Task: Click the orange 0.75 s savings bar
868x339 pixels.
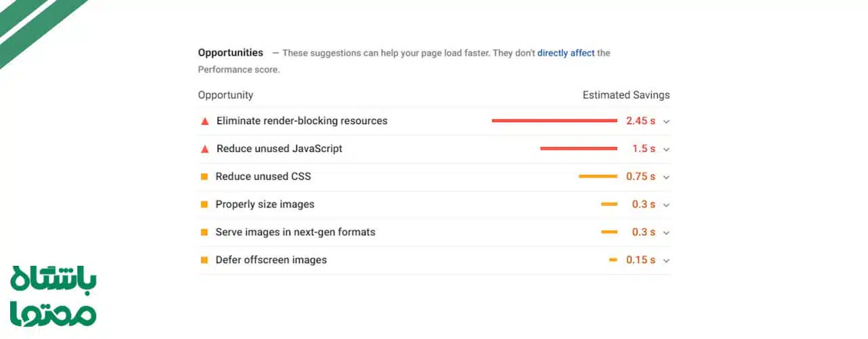Action: tap(597, 176)
